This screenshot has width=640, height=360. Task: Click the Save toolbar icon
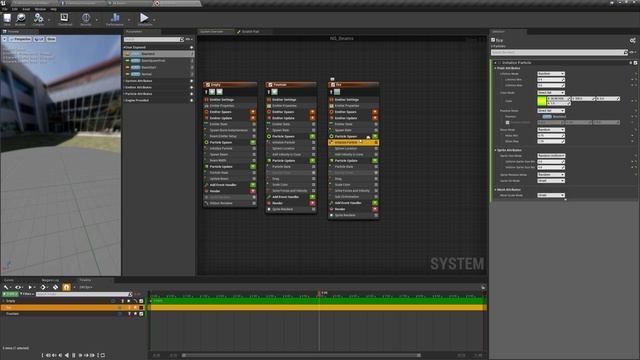(x=7, y=18)
